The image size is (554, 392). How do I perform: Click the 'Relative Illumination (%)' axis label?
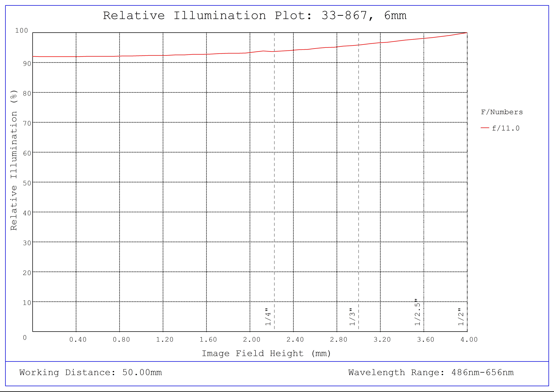(x=14, y=160)
